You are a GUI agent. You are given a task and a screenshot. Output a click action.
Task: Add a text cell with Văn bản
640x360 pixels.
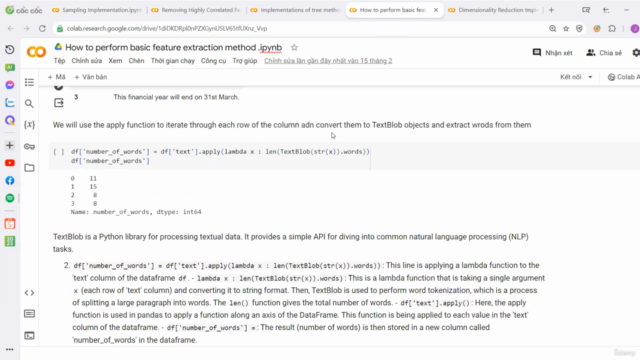(x=91, y=77)
